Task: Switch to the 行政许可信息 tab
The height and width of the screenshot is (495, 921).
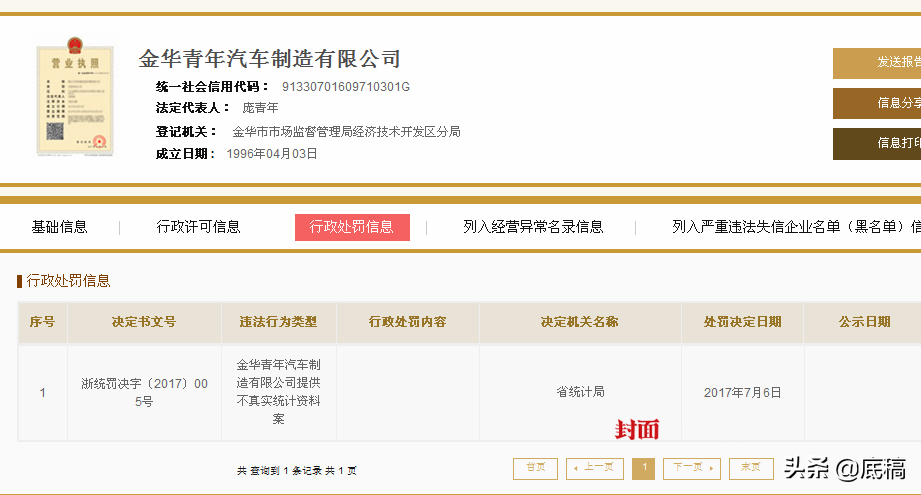Action: click(199, 227)
